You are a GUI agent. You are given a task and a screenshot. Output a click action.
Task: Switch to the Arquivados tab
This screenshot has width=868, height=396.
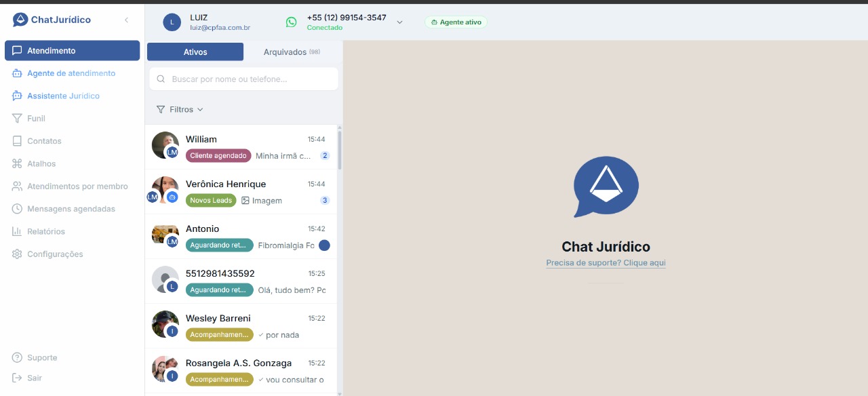click(x=292, y=51)
